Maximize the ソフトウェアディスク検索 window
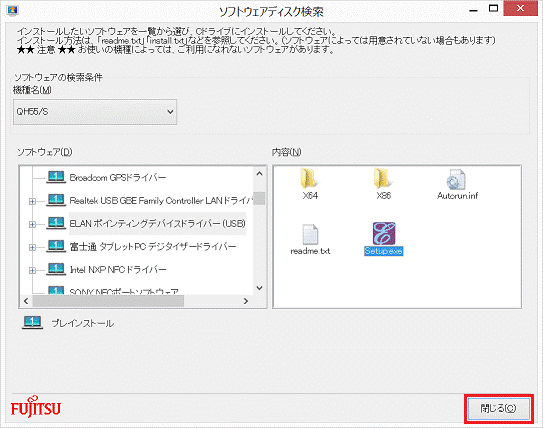Image resolution: width=543 pixels, height=428 pixels. pyautogui.click(x=493, y=9)
